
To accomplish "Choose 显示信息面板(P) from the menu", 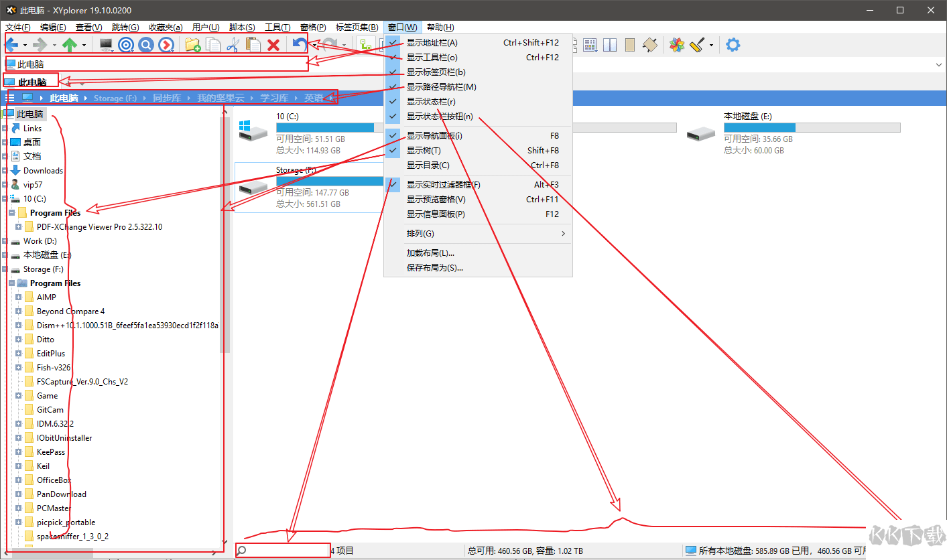I will (478, 214).
